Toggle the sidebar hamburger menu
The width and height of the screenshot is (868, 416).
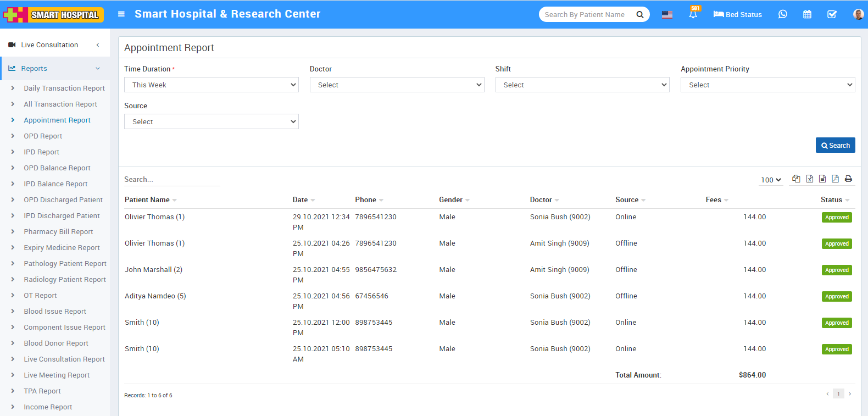coord(121,14)
